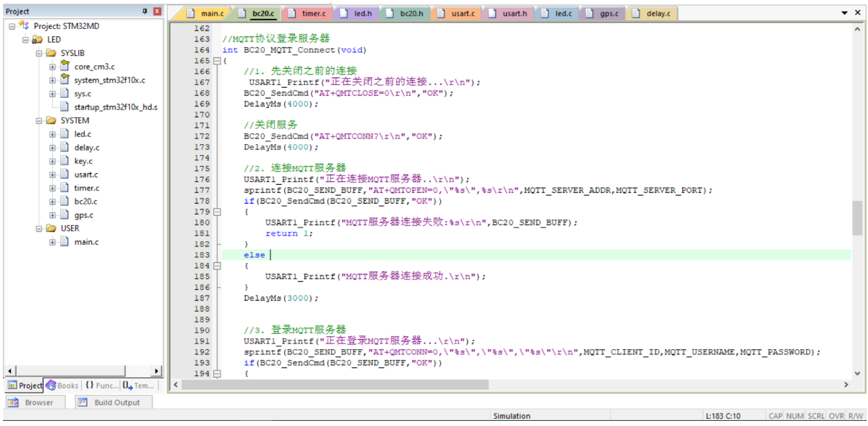Click the editor vertical scrollbar thumb
Screen dimensions: 868x426
(857, 218)
